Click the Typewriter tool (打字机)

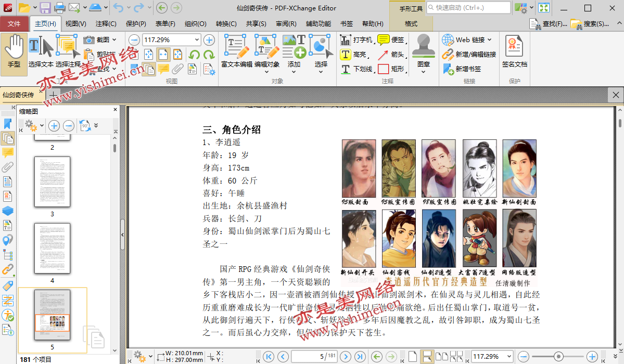(356, 40)
